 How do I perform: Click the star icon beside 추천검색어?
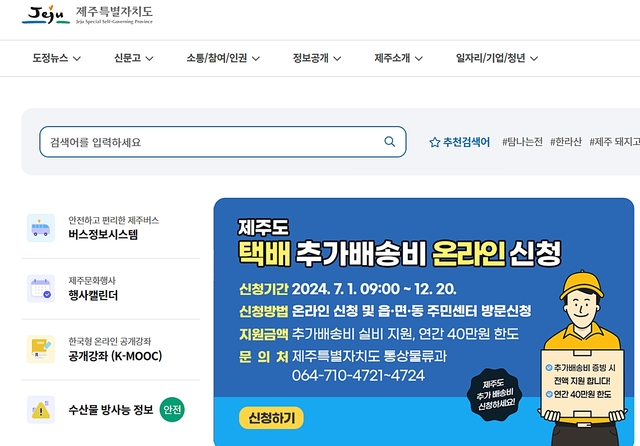click(x=435, y=142)
